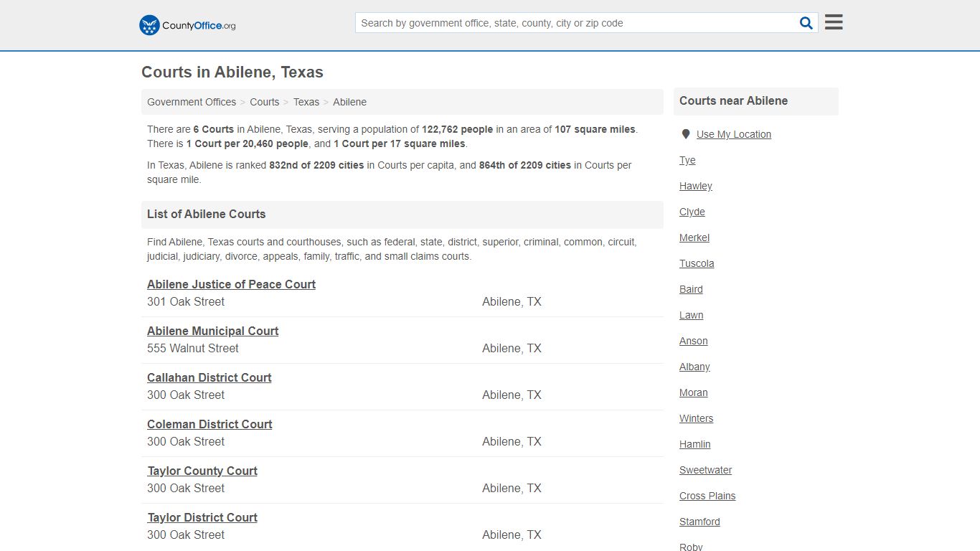Image resolution: width=980 pixels, height=551 pixels.
Task: Open Abilene Municipal Court link
Action: (x=212, y=331)
